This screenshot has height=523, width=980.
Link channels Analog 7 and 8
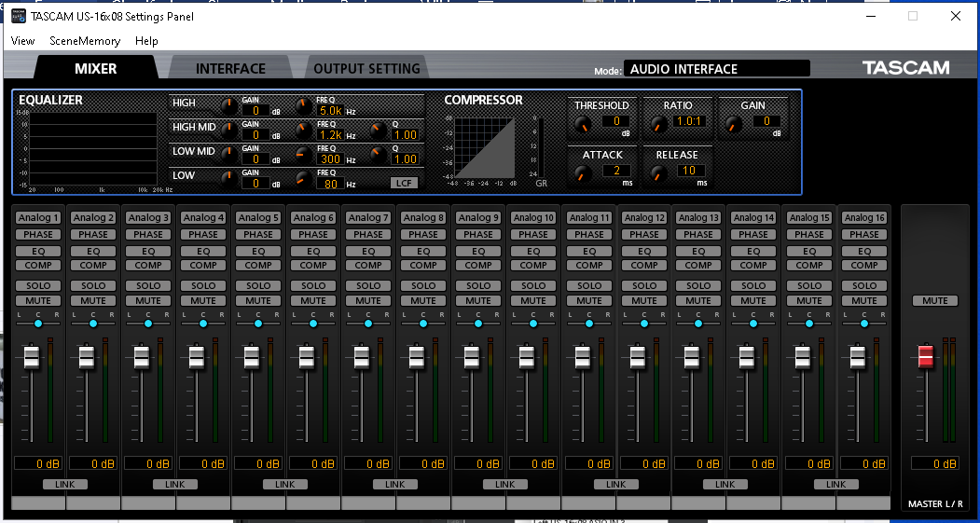pos(395,484)
